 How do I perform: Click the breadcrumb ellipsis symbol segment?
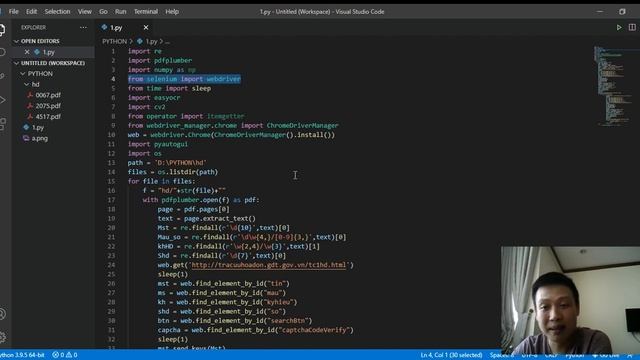167,41
